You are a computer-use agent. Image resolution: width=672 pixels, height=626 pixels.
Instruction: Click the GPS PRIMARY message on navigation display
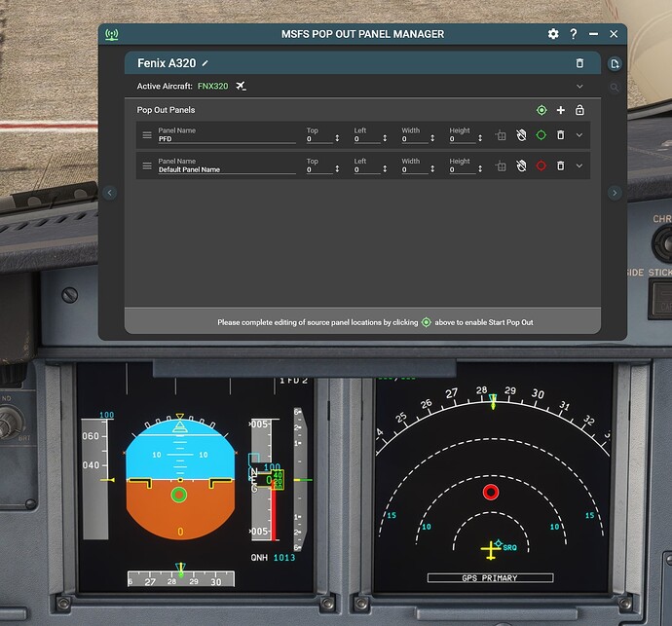490,578
